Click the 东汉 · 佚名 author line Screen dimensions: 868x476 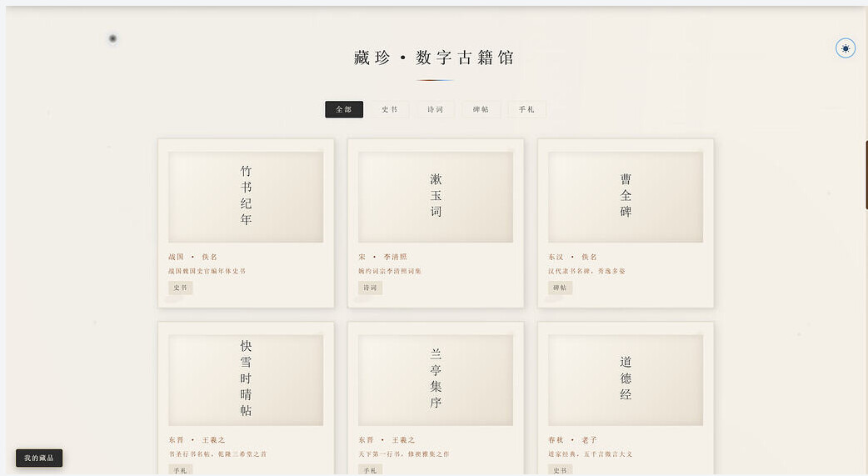pos(572,257)
